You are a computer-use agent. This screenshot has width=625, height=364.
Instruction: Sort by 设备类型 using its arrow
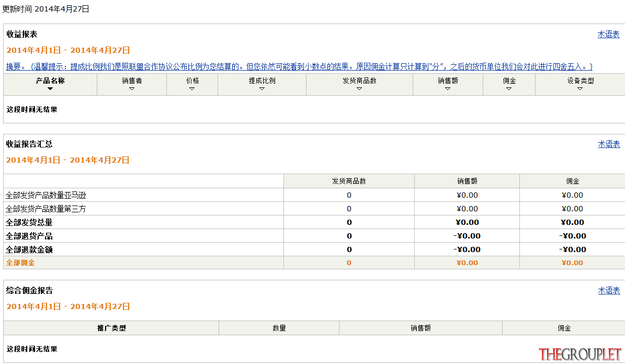tap(580, 89)
